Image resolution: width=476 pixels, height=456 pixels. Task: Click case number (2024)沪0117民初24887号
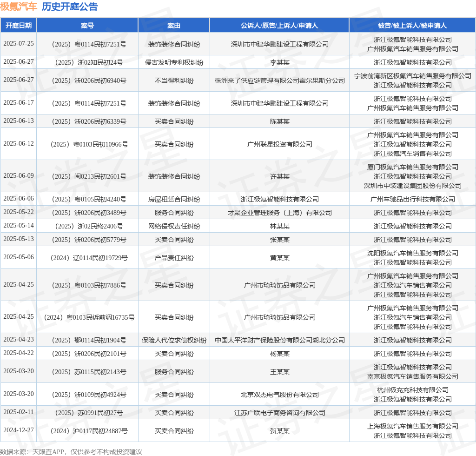coord(89,431)
